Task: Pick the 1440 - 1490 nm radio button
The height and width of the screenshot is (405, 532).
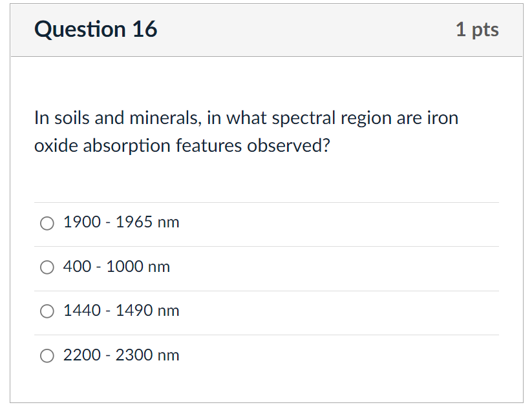Action: 47,311
